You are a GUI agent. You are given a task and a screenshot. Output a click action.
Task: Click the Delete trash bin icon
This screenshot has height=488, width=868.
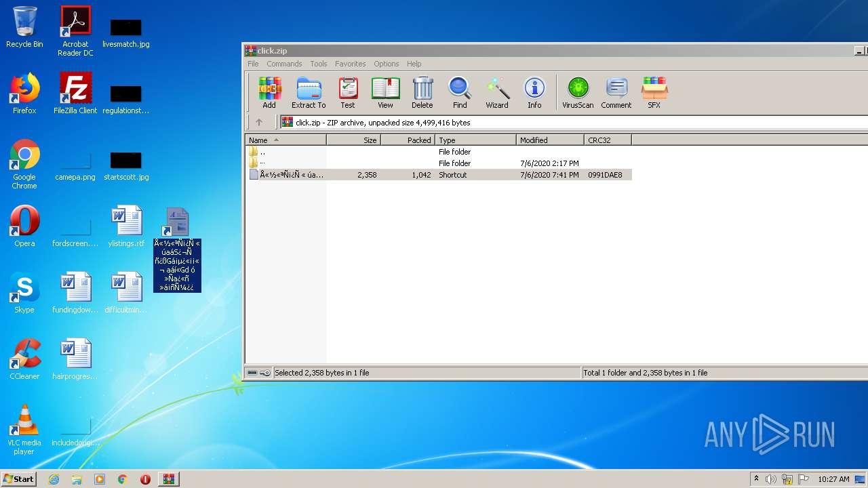click(x=422, y=93)
